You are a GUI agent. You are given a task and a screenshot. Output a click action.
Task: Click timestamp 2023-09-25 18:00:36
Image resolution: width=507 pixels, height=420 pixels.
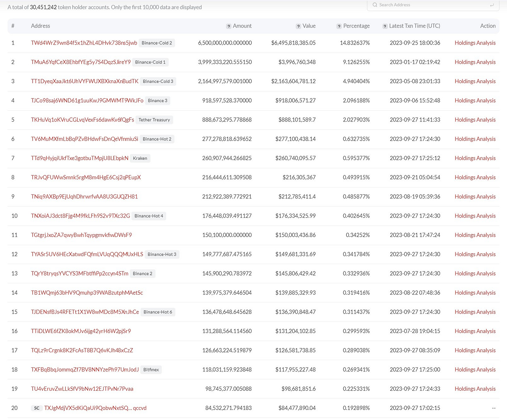click(x=415, y=43)
